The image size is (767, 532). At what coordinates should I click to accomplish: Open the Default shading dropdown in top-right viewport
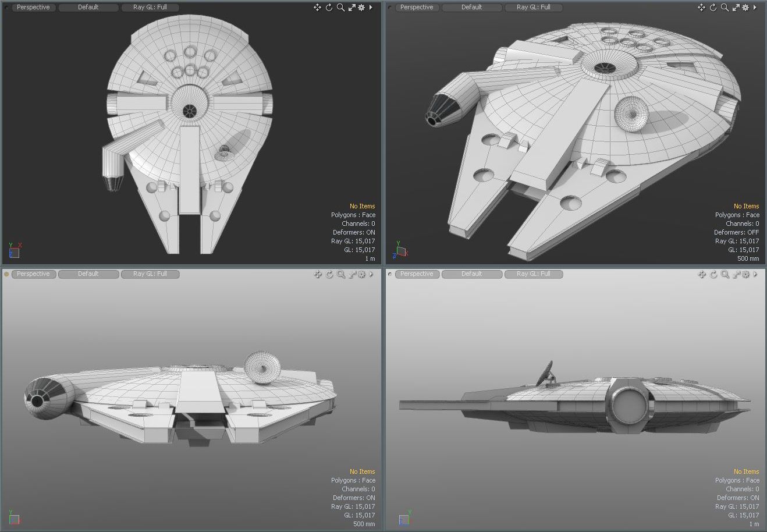coord(472,8)
